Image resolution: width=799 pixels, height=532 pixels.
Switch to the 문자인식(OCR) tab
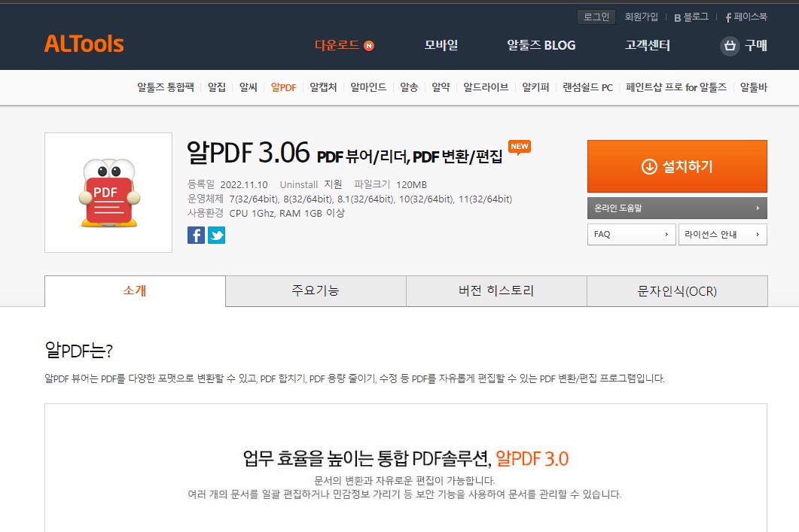pos(677,291)
